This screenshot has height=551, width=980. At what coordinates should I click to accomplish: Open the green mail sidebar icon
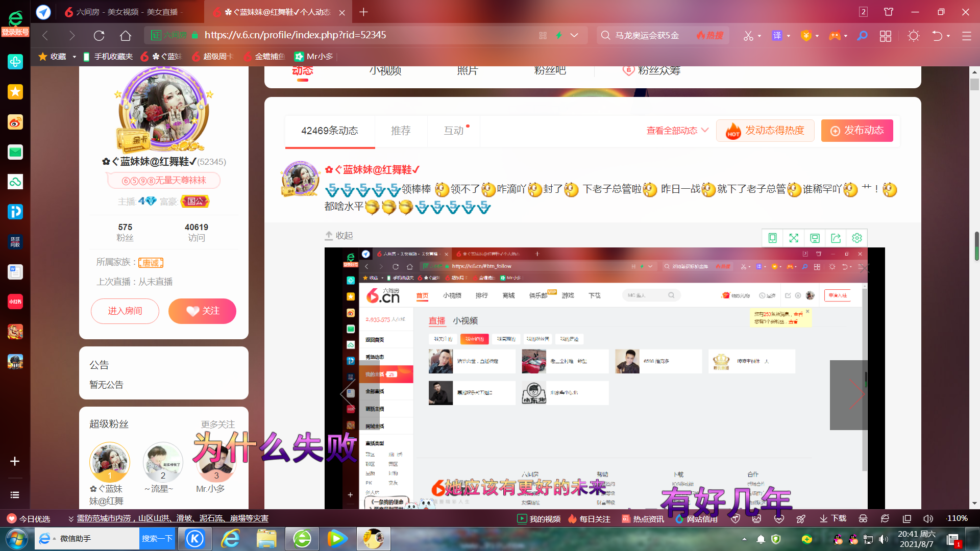[x=15, y=152]
